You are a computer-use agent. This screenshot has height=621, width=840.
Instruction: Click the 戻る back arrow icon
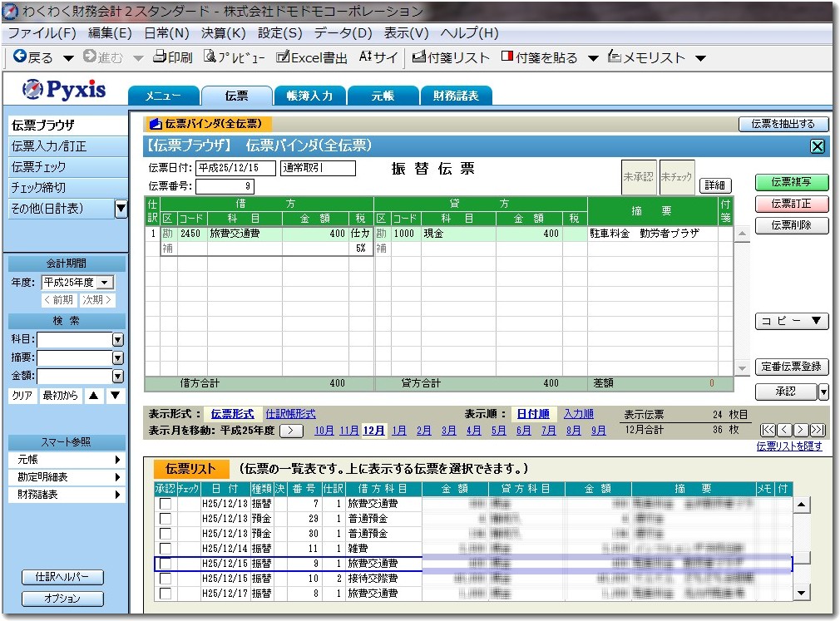click(x=19, y=57)
